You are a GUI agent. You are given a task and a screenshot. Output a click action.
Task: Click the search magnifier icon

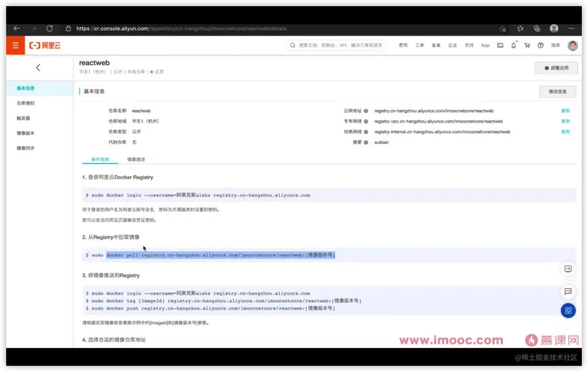tap(292, 45)
